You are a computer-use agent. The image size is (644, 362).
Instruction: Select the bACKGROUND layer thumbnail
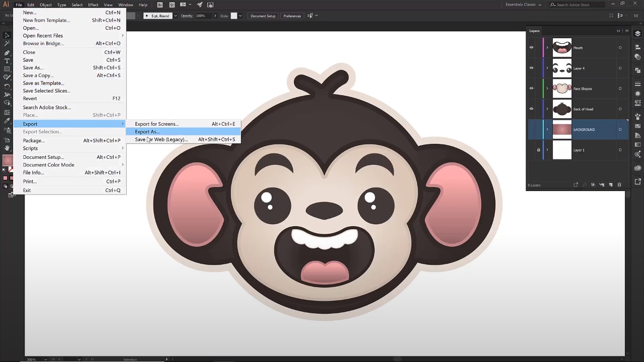coord(562,129)
